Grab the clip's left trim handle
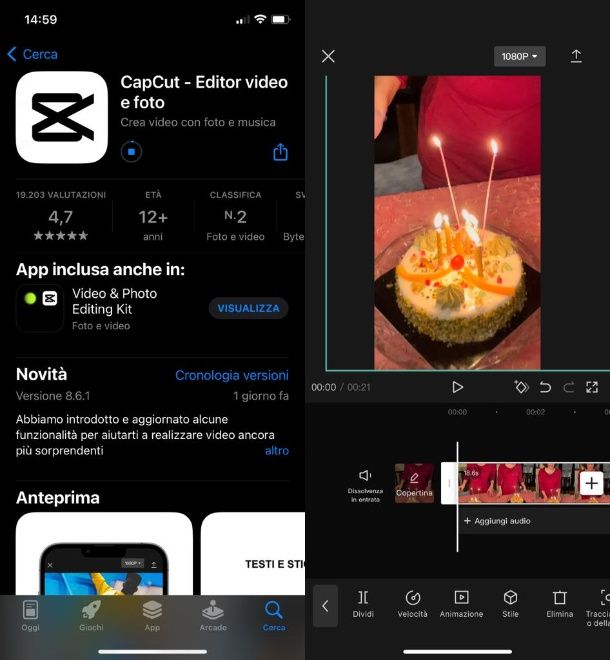 449,483
